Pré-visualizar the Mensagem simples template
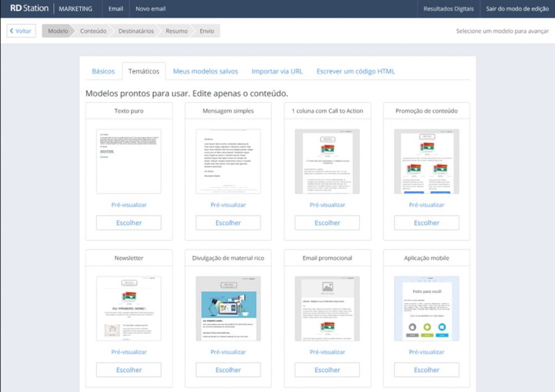This screenshot has height=392, width=555. pos(228,205)
